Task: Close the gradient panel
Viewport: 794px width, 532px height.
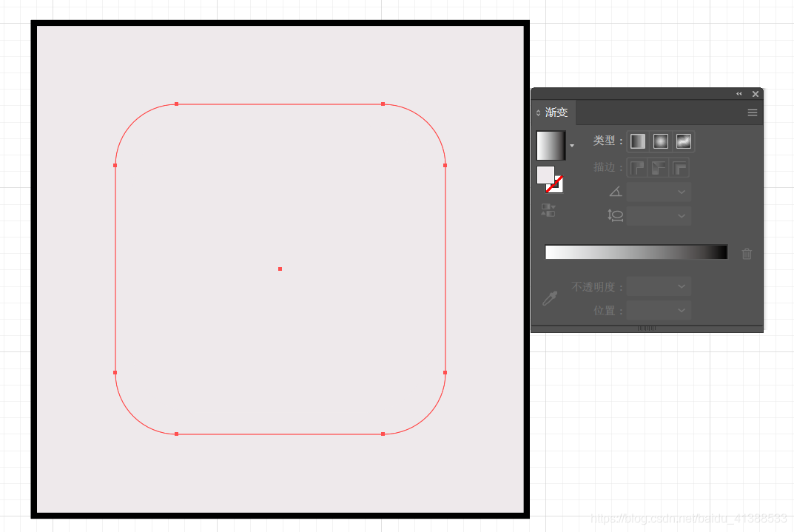Action: click(756, 94)
